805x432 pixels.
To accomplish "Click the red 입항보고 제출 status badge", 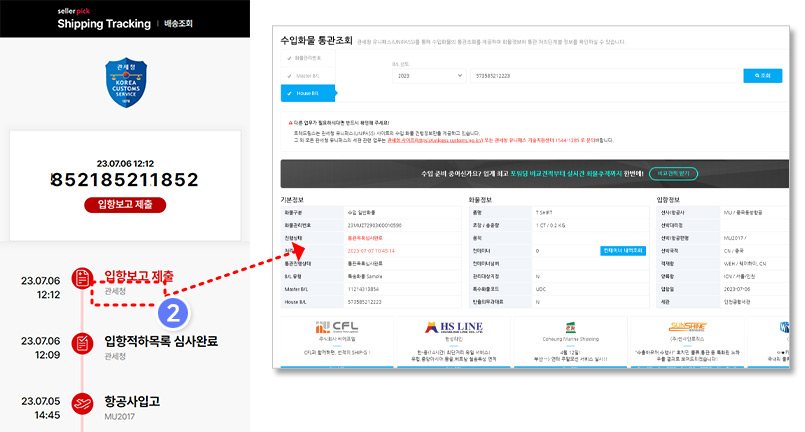I will tap(125, 205).
